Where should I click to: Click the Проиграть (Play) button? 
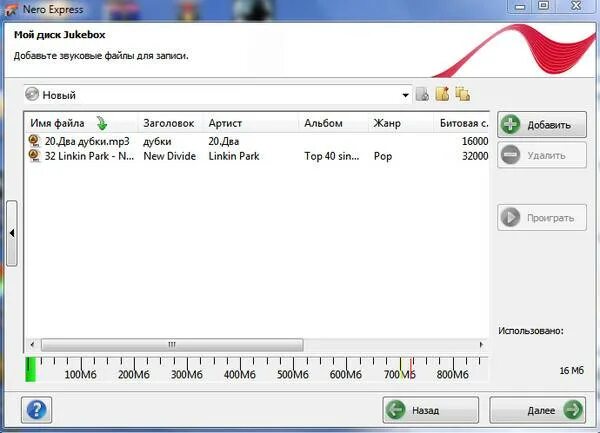[542, 218]
